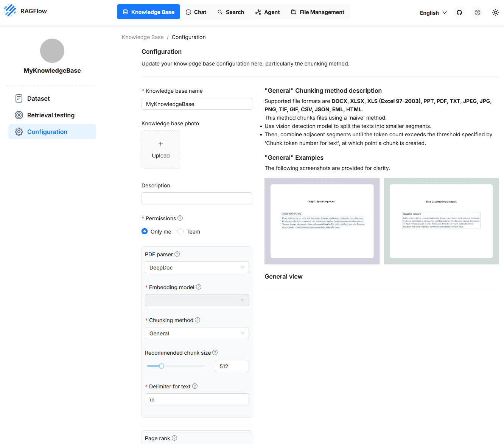Click the recommended chunk size slider handle
Image resolution: width=504 pixels, height=444 pixels.
(x=162, y=366)
